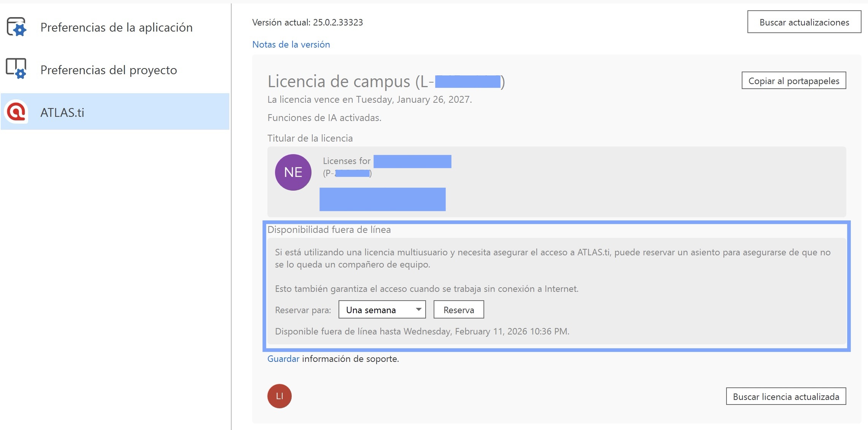Click the project preferences icon
The width and height of the screenshot is (868, 430).
[16, 69]
